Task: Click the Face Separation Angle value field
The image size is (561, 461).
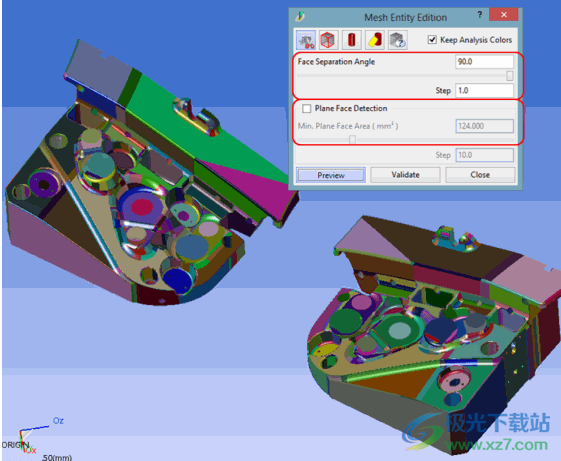Action: (x=484, y=62)
